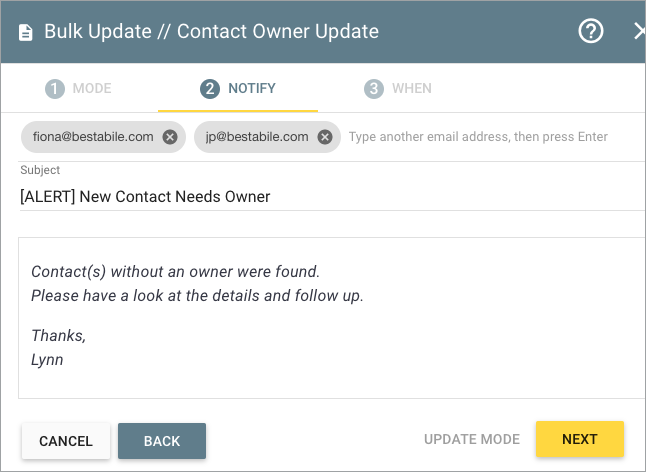Image resolution: width=646 pixels, height=472 pixels.
Task: Open the help question mark icon
Action: (x=591, y=31)
